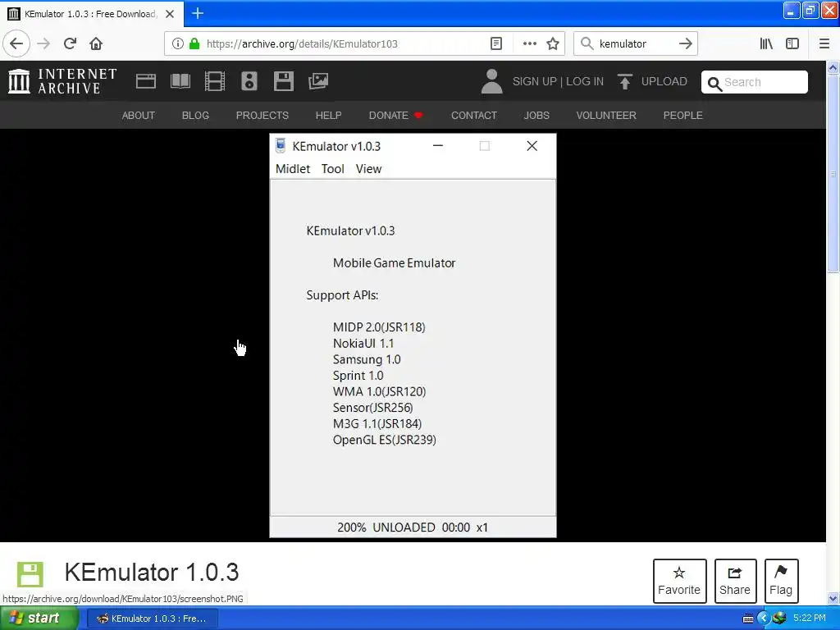Click the upload arrow icon

click(x=624, y=81)
